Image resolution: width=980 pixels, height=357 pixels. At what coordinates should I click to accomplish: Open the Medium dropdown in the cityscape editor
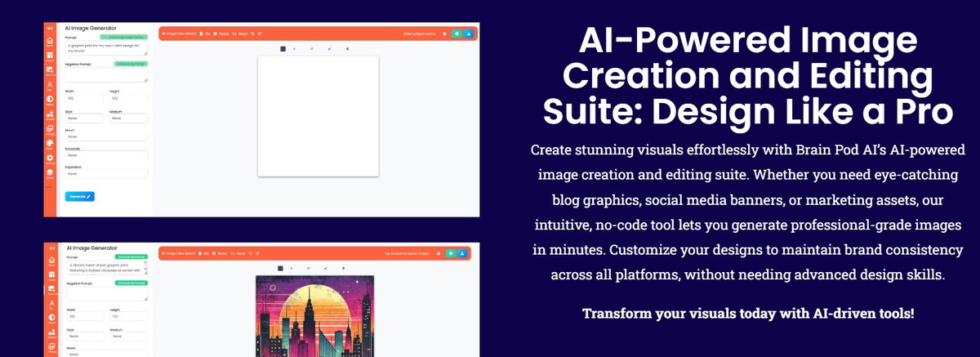(x=128, y=336)
